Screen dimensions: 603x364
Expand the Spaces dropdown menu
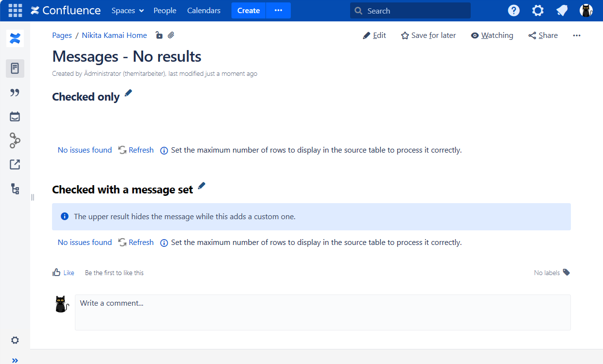(x=127, y=11)
